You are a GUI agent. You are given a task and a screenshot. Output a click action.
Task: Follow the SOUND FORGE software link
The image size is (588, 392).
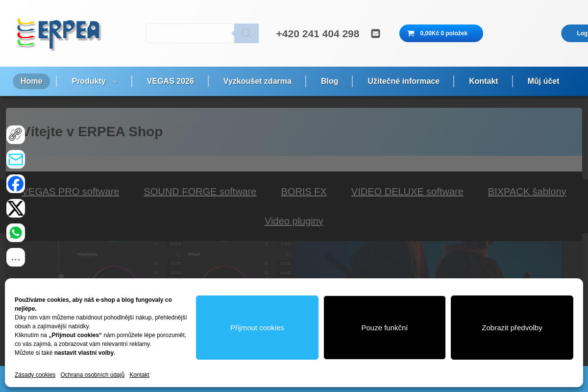pyautogui.click(x=200, y=192)
